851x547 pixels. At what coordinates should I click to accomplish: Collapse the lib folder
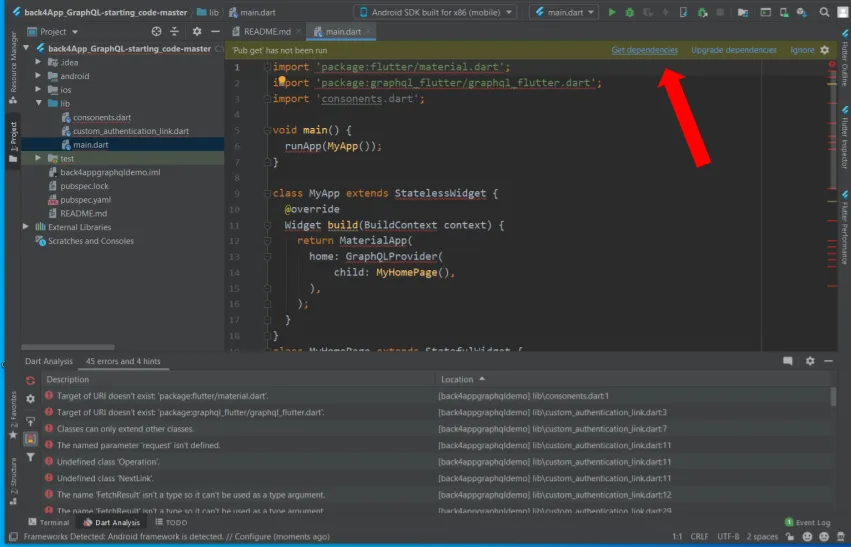(x=39, y=103)
